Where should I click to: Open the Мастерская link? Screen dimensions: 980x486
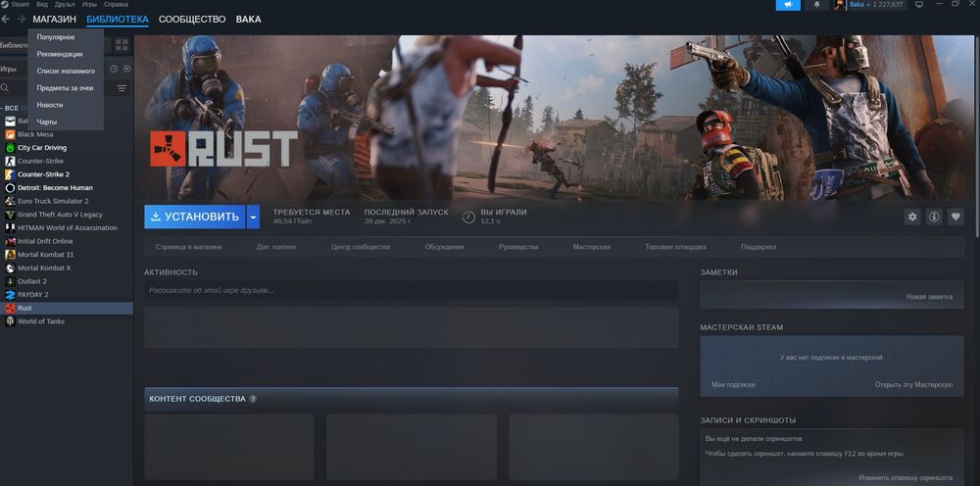591,247
